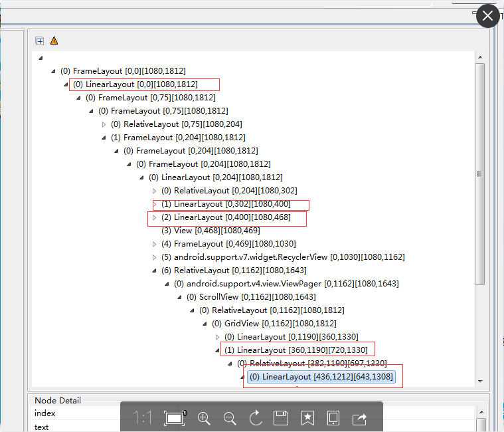The height and width of the screenshot is (432, 504).
Task: Click the tree panel scroll down arrow
Action: 480,381
